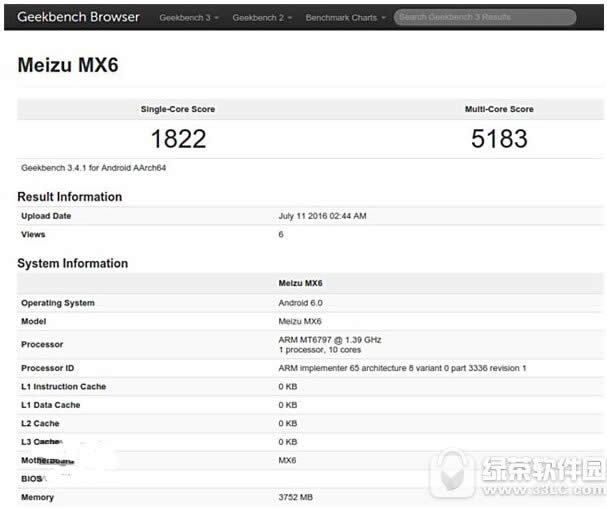Select the ARM MT6797 @ 1.39 GHz text
The height and width of the screenshot is (509, 607).
pyautogui.click(x=330, y=340)
